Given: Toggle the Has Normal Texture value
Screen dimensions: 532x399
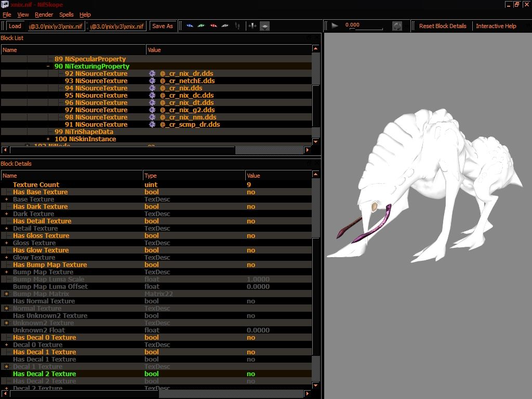Looking at the screenshot, I should [x=251, y=301].
